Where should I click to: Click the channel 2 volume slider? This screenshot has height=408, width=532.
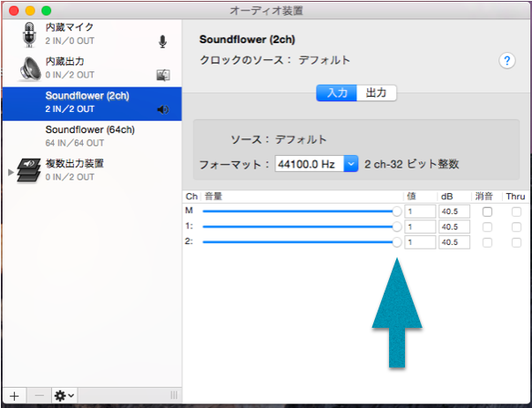(302, 242)
